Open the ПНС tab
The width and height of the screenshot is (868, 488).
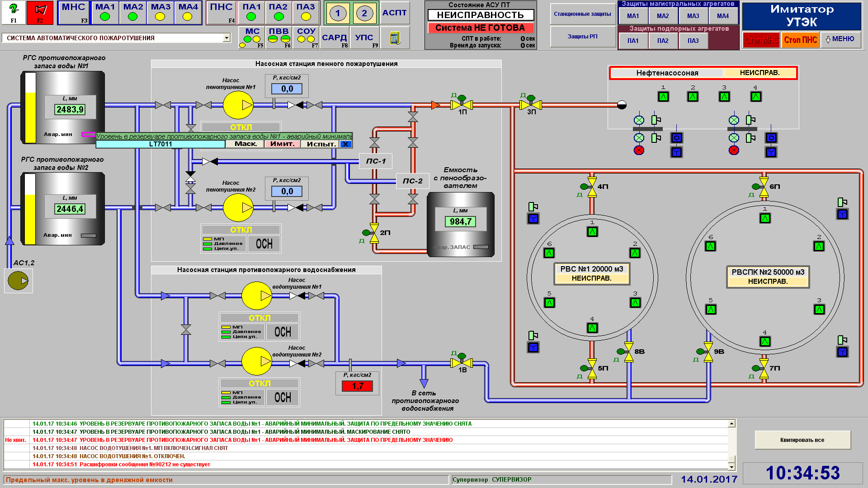[222, 13]
